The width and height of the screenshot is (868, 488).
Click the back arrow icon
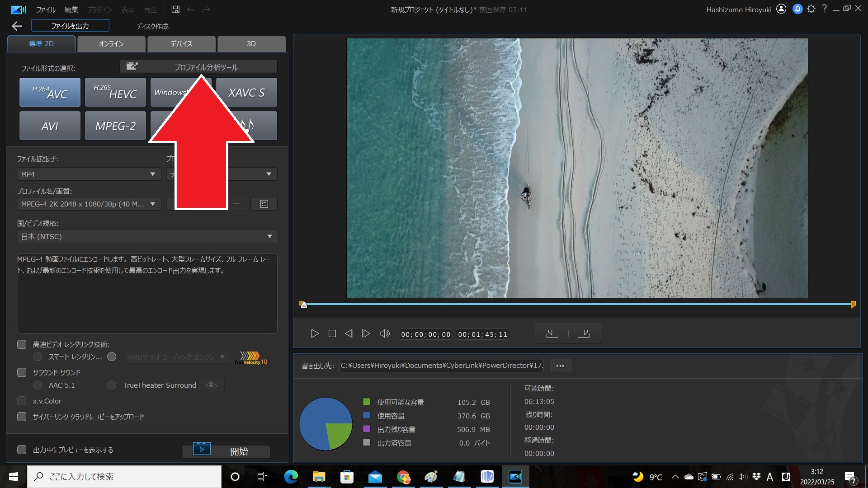17,26
